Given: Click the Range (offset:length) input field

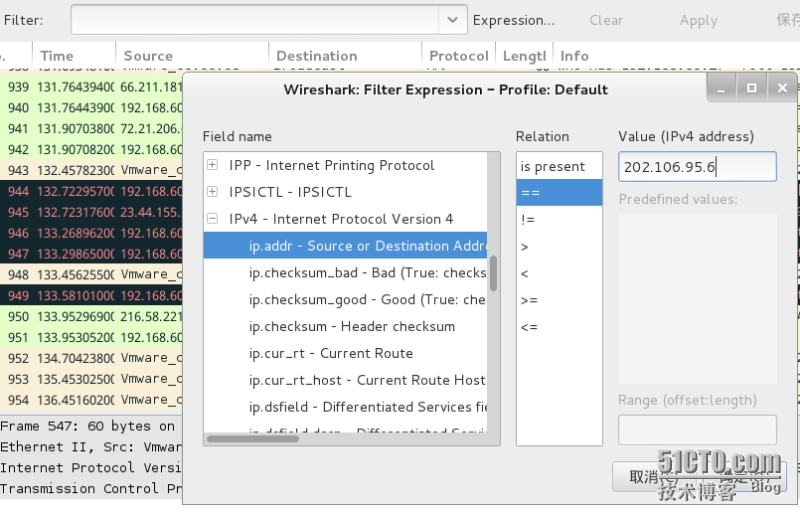Looking at the screenshot, I should (697, 430).
